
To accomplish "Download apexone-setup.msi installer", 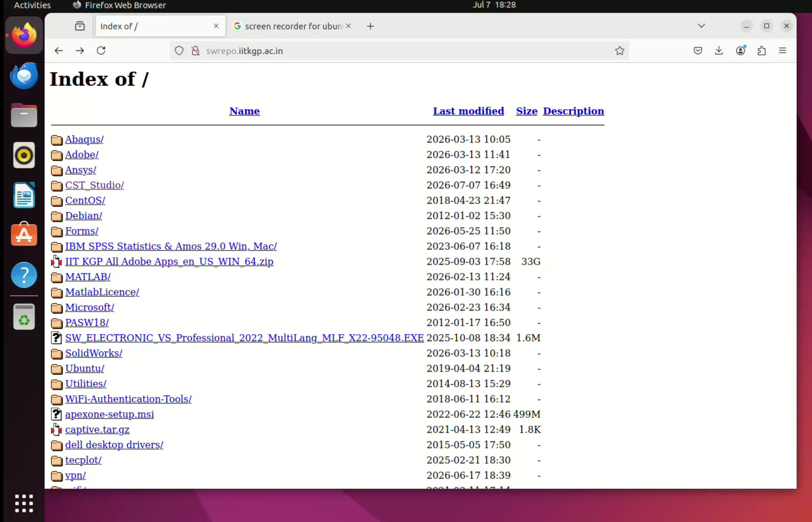I will click(110, 414).
